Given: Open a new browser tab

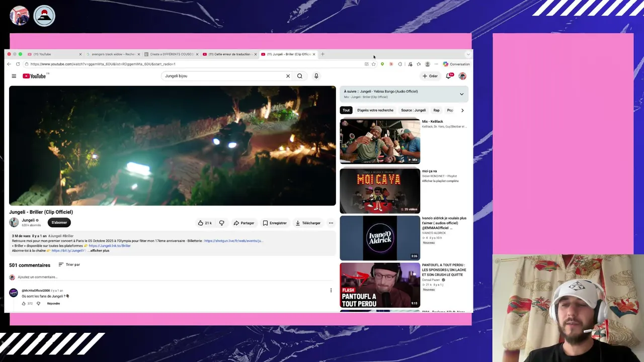Looking at the screenshot, I should (323, 54).
